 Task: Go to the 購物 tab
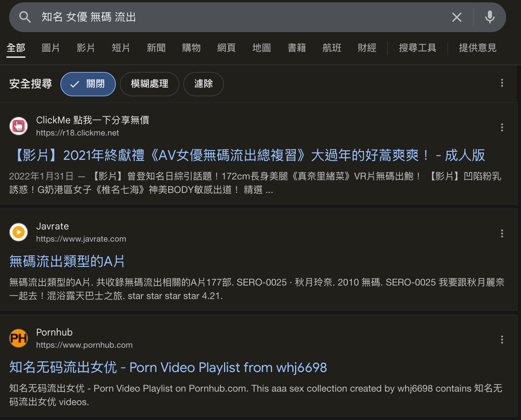191,48
